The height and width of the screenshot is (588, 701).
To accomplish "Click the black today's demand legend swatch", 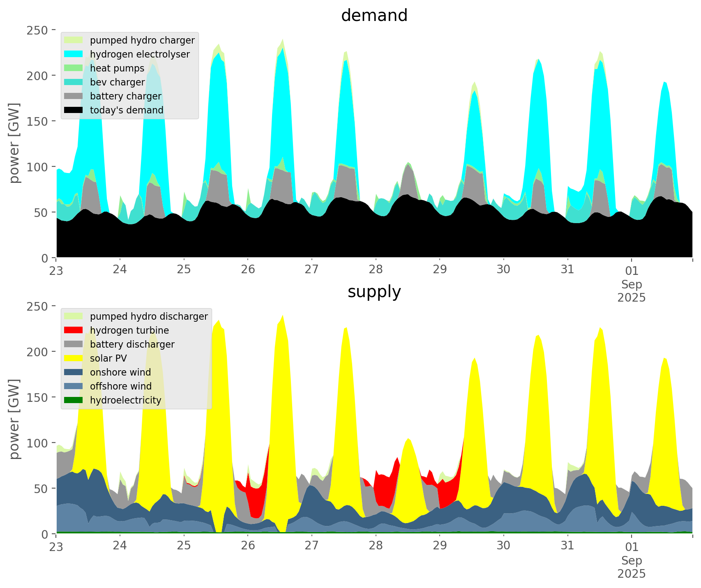I will 74,110.
